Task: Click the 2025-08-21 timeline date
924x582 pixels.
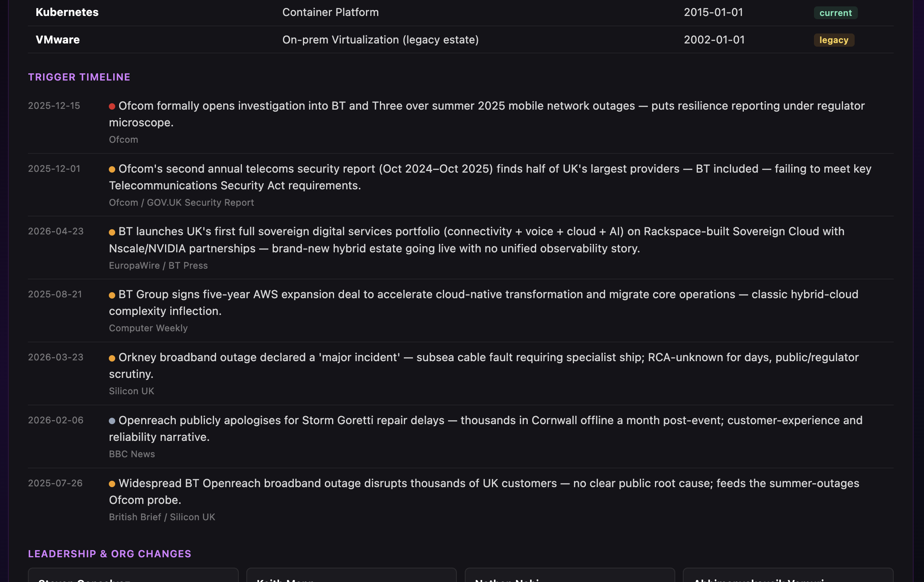Action: [55, 294]
